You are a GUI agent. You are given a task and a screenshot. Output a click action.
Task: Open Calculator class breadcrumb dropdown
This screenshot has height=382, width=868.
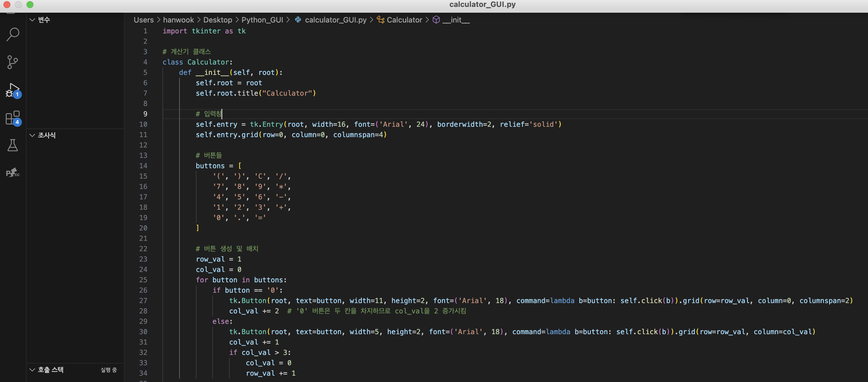coord(404,20)
